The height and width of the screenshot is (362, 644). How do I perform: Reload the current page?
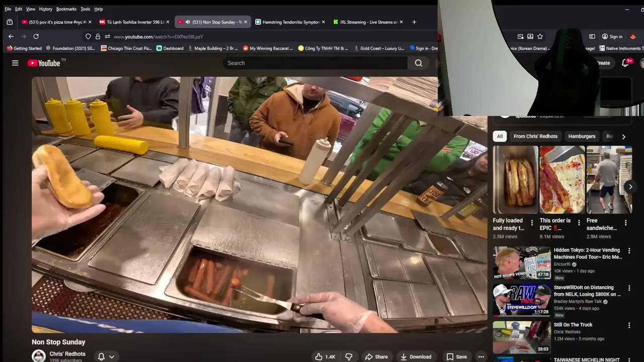[x=36, y=36]
